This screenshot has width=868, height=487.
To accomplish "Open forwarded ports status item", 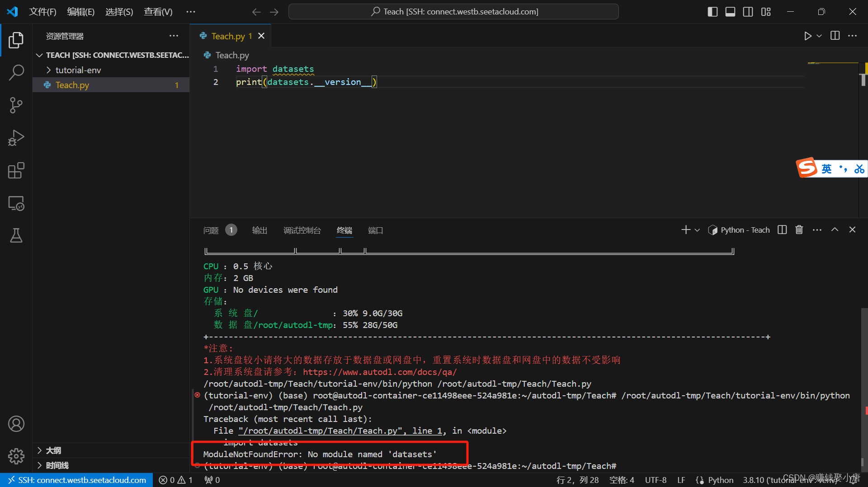I will 212,480.
